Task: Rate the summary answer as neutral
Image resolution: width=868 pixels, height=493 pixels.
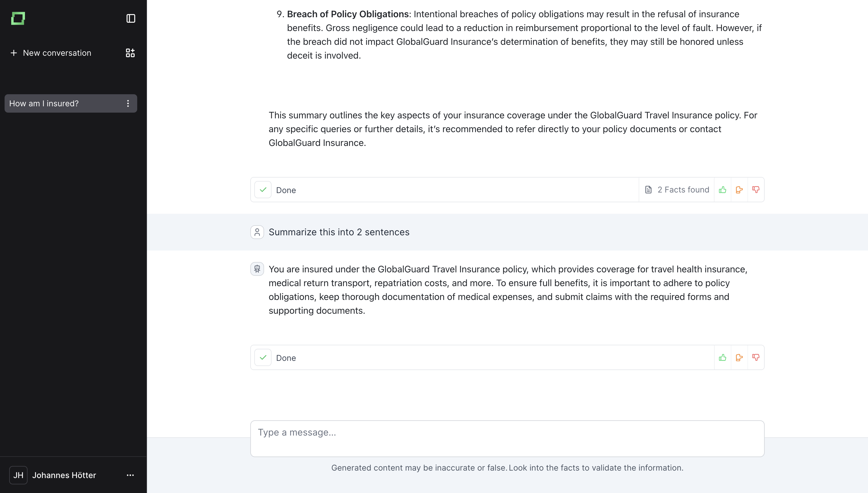Action: coord(739,358)
